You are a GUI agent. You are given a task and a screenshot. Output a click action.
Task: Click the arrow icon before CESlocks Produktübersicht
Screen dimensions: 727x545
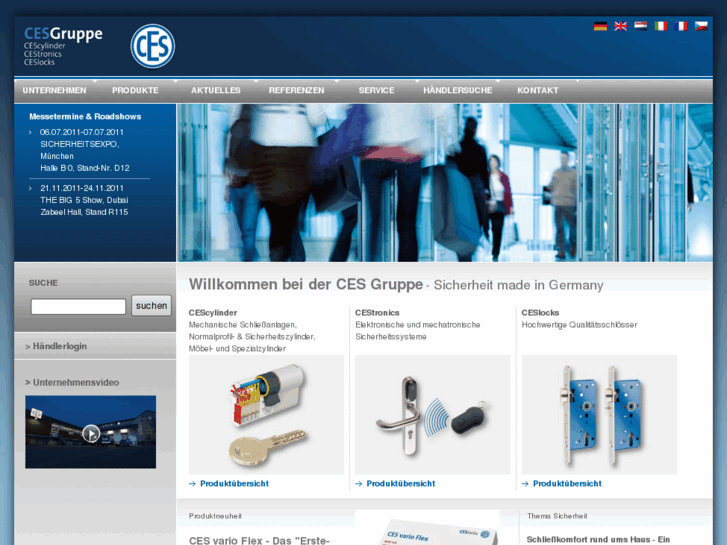point(525,484)
